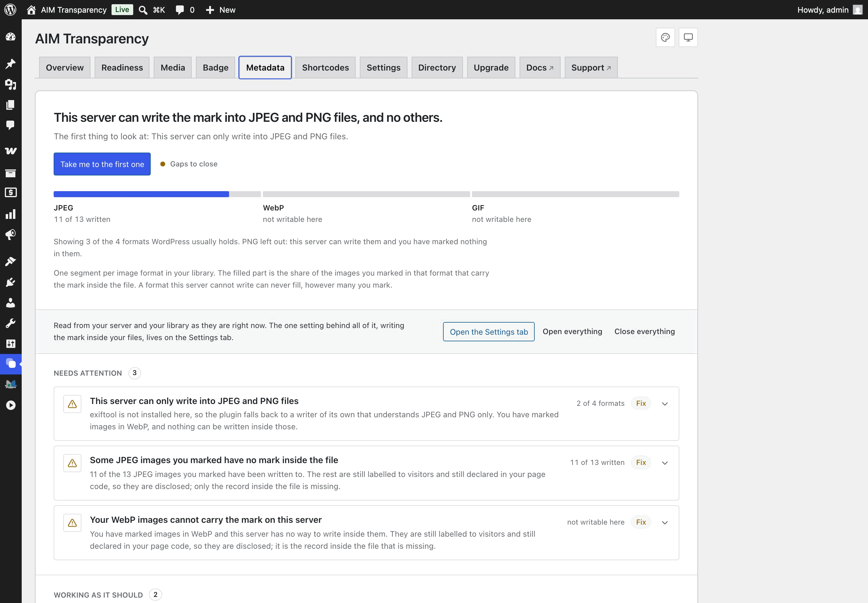The width and height of the screenshot is (868, 603).
Task: Open the Payments dollar sidebar icon
Action: 11,192
